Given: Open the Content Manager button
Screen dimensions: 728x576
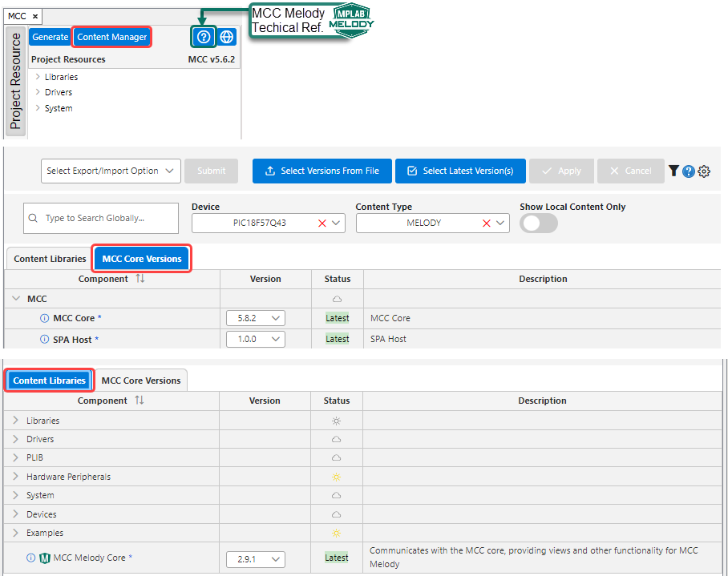Looking at the screenshot, I should pyautogui.click(x=112, y=37).
